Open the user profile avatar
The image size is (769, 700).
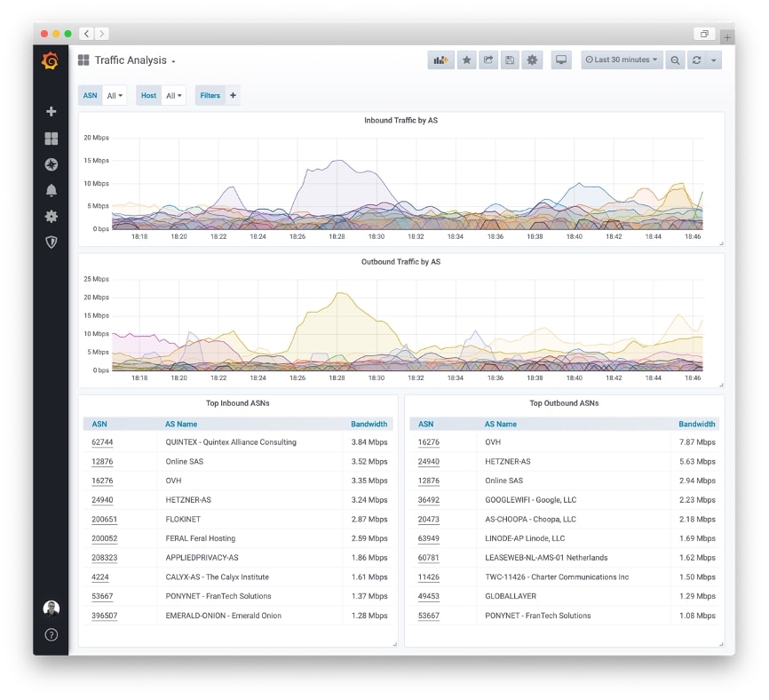51,609
